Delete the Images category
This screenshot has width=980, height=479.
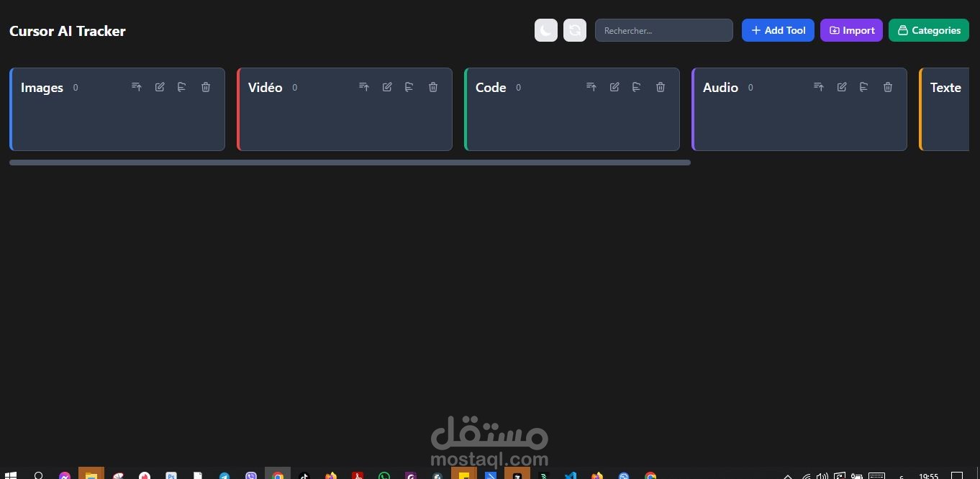pyautogui.click(x=206, y=87)
